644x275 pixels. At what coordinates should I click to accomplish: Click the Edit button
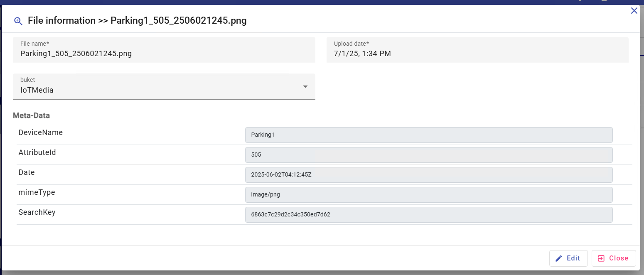click(568, 258)
